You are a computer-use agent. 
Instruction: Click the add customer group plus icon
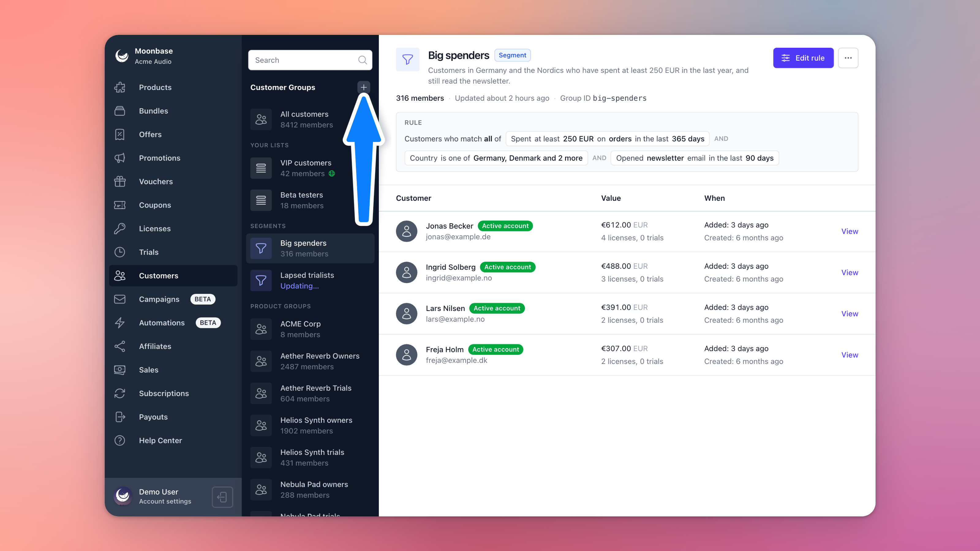click(363, 87)
